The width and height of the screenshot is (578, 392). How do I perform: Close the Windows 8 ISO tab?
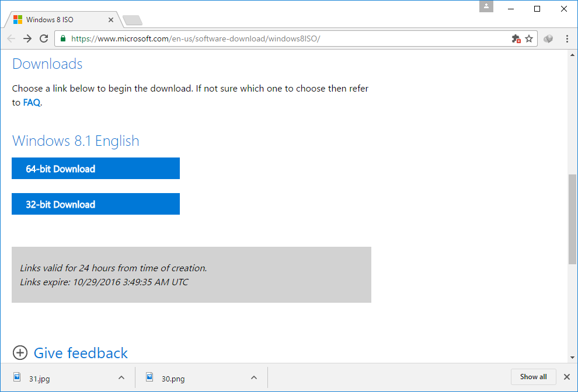pos(110,20)
